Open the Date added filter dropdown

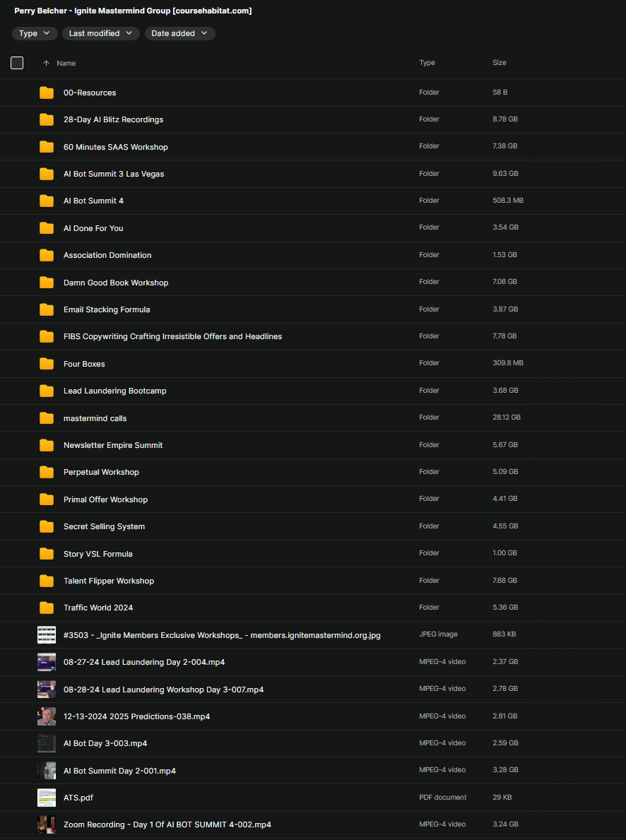pos(179,33)
